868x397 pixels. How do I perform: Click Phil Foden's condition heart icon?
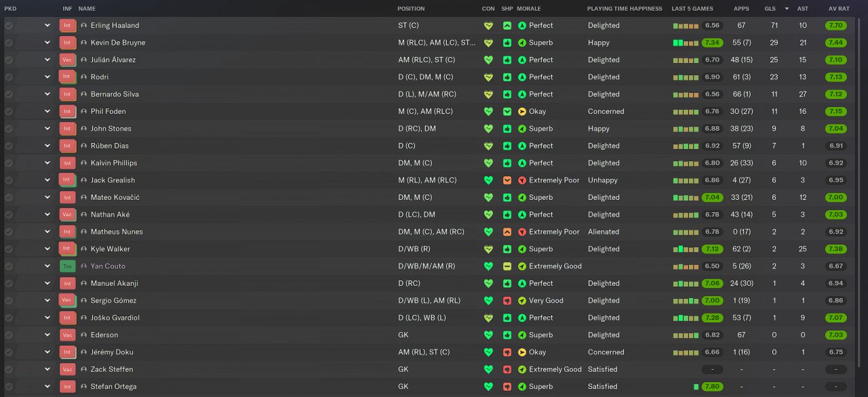pyautogui.click(x=488, y=112)
